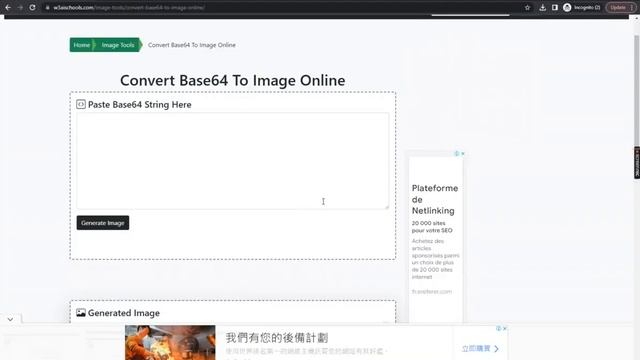Open the browser downloads icon
The height and width of the screenshot is (360, 640).
coord(542,7)
